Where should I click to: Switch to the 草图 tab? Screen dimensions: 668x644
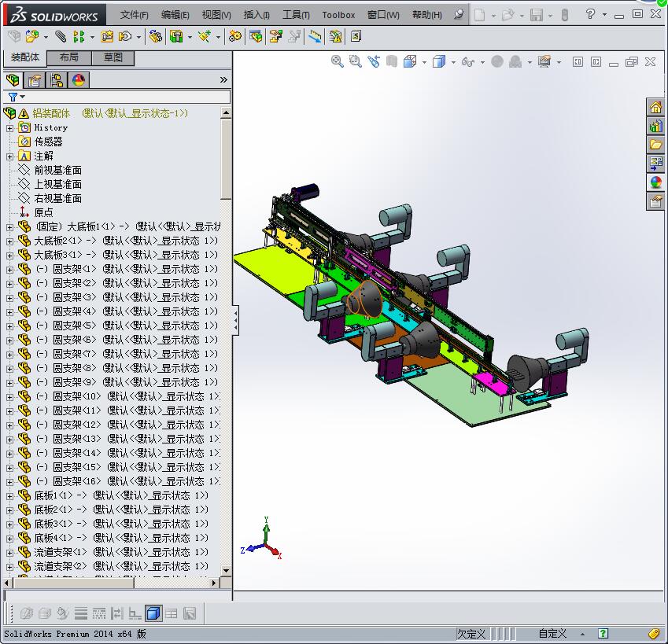tap(113, 58)
